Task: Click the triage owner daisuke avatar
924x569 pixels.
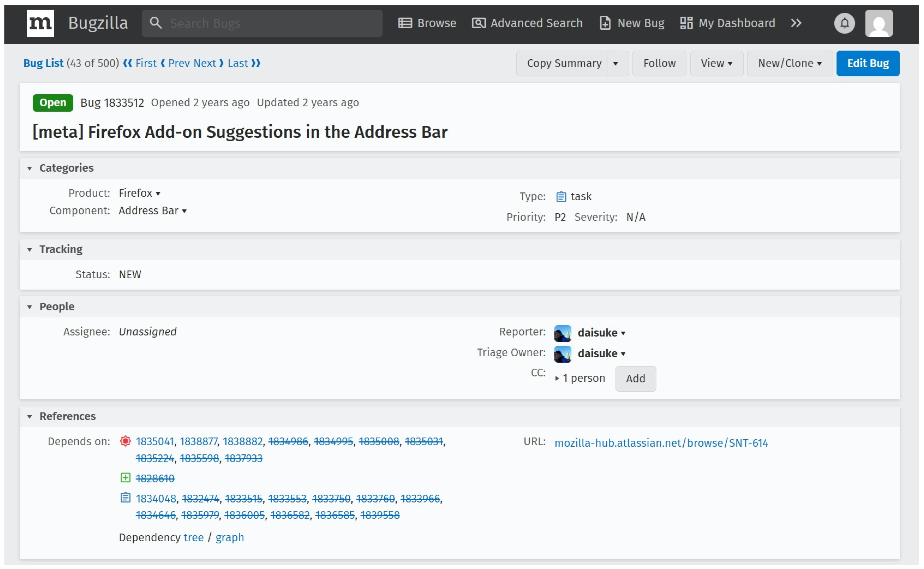Action: pyautogui.click(x=562, y=354)
